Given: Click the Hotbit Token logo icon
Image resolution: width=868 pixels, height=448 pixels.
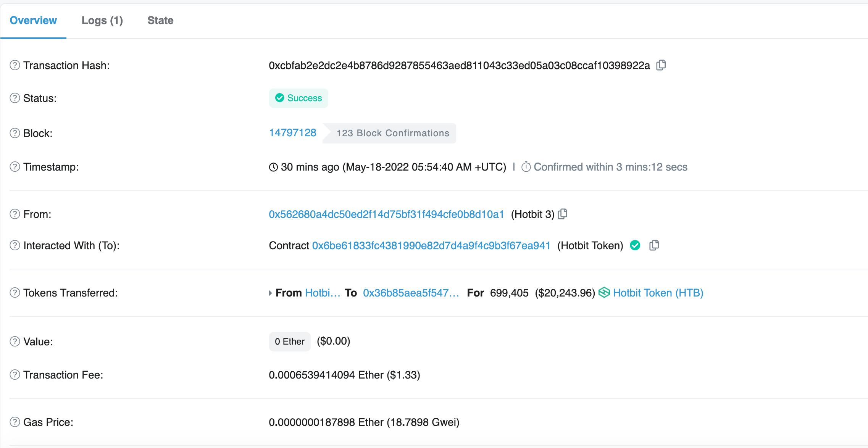Looking at the screenshot, I should 604,293.
